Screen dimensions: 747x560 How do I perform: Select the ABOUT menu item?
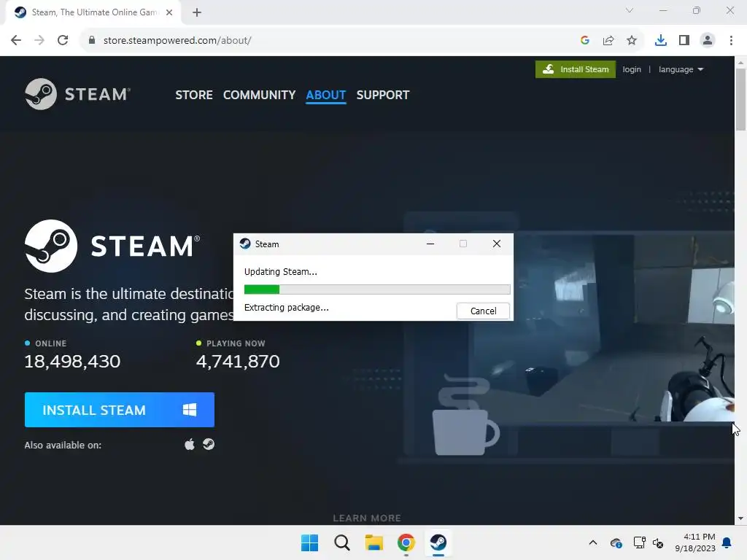(326, 95)
